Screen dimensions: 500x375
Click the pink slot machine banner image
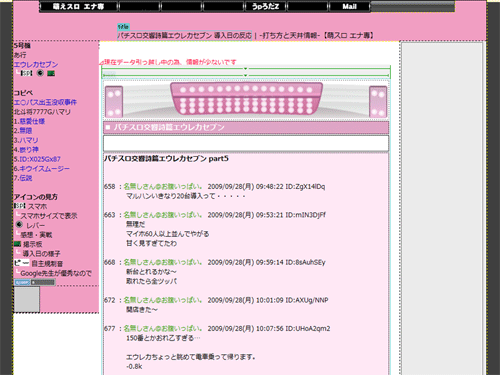pyautogui.click(x=246, y=100)
